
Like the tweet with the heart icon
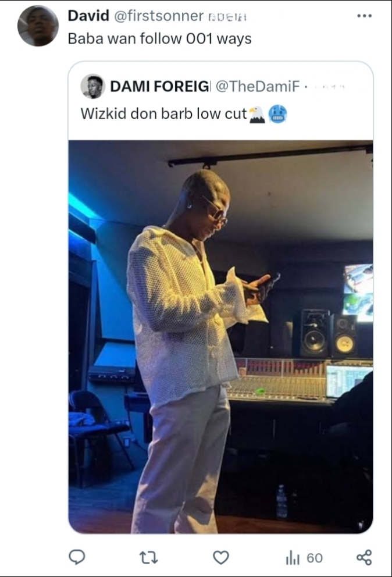[x=221, y=557]
